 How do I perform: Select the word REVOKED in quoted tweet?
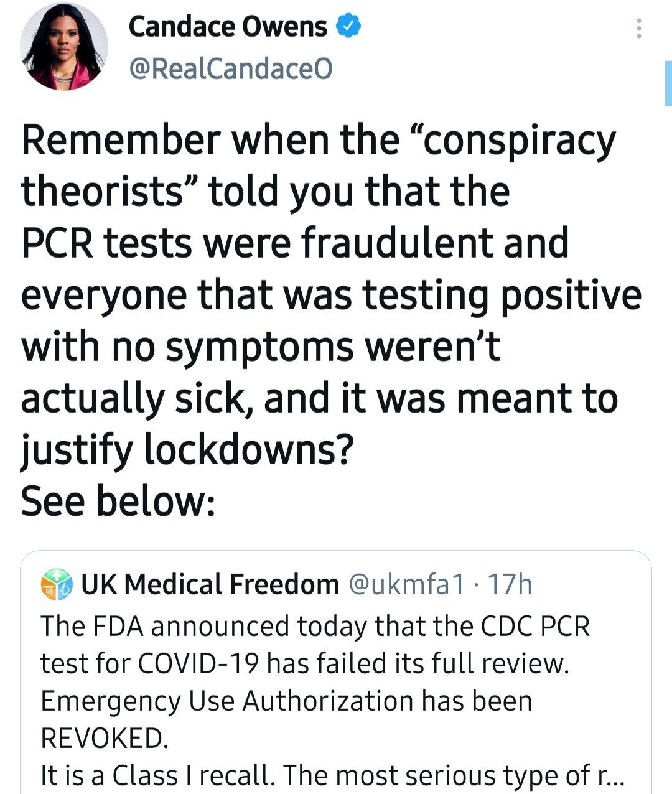click(x=104, y=738)
